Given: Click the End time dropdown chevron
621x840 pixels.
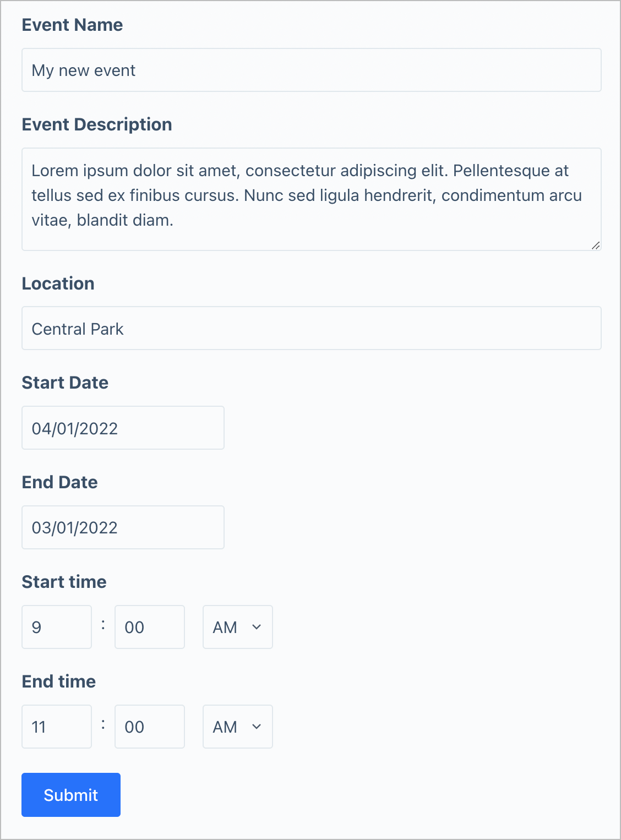Looking at the screenshot, I should (x=257, y=727).
